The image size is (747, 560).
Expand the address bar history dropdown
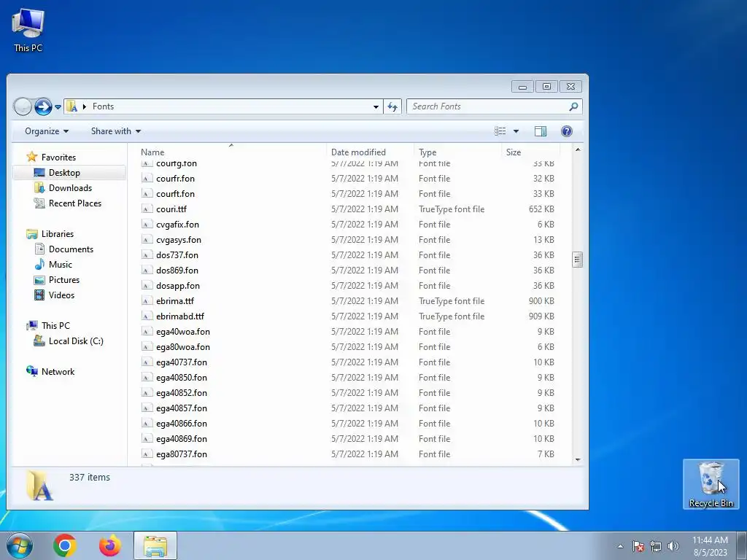tap(376, 106)
